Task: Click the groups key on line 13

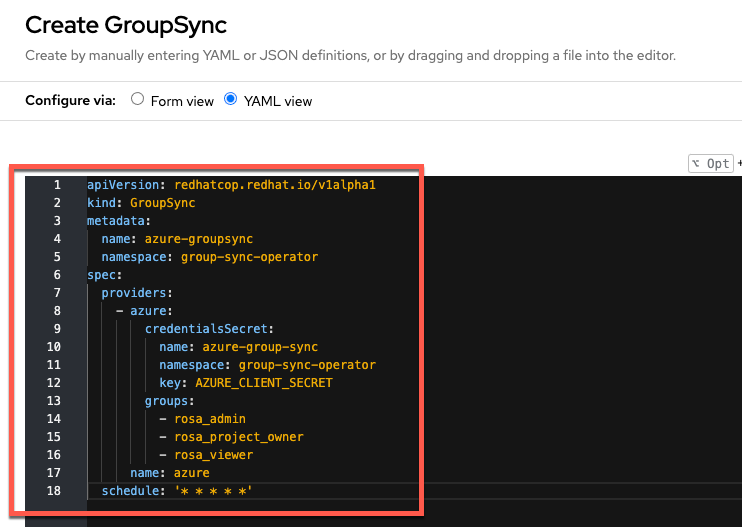Action: pyautogui.click(x=166, y=401)
